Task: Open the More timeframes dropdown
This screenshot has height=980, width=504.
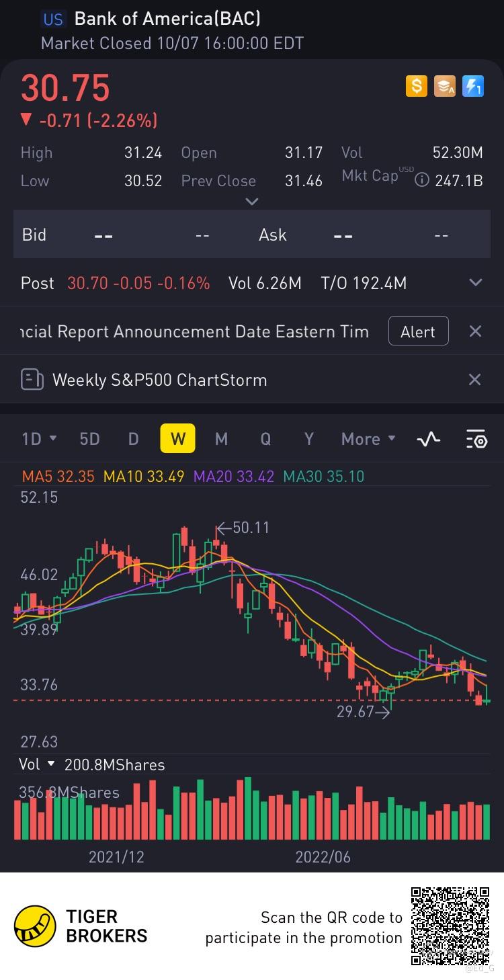Action: point(368,439)
